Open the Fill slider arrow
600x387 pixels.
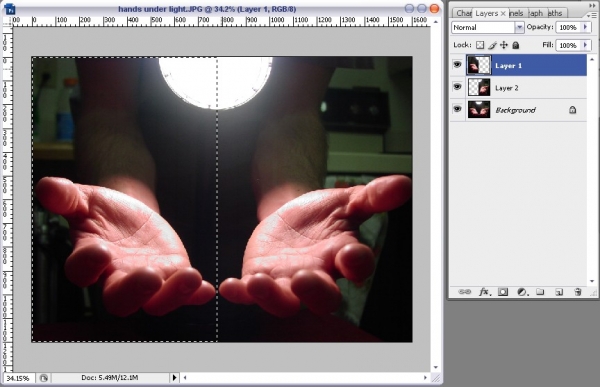tap(585, 45)
